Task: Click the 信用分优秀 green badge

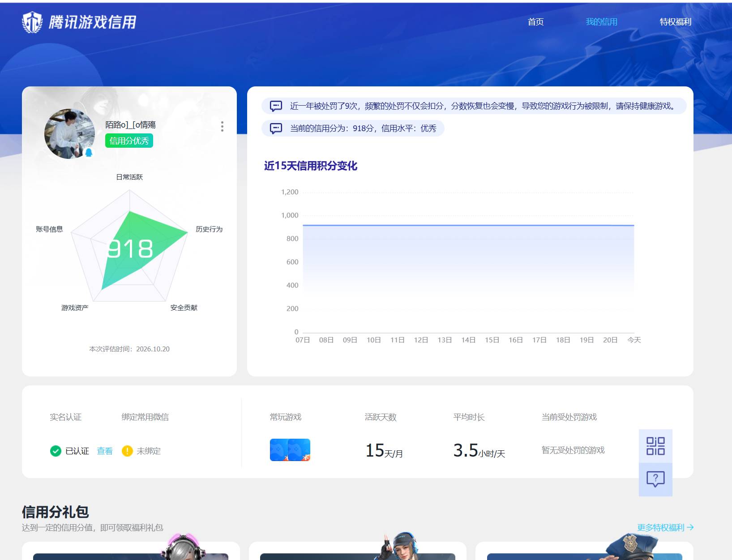Action: pos(129,141)
